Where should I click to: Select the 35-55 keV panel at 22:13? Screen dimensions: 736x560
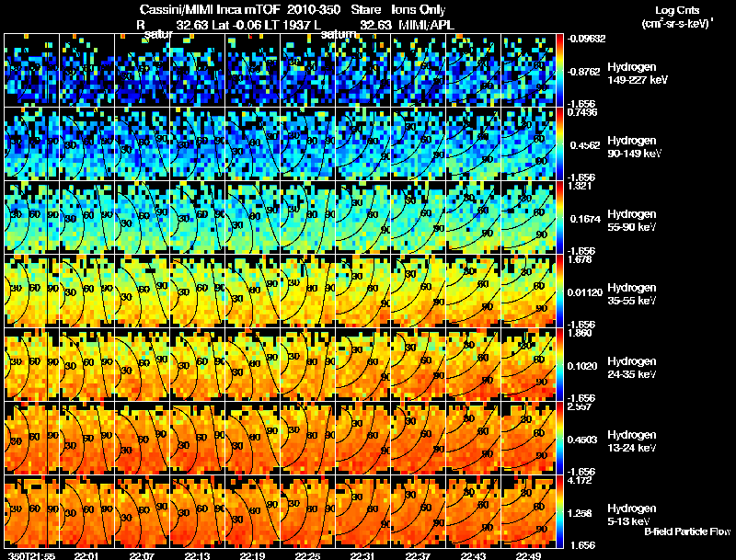pyautogui.click(x=197, y=291)
